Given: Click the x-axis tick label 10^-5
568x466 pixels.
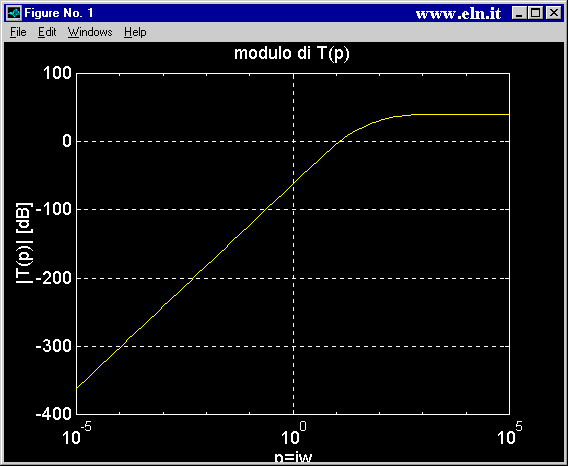Looking at the screenshot, I should click(x=77, y=433).
